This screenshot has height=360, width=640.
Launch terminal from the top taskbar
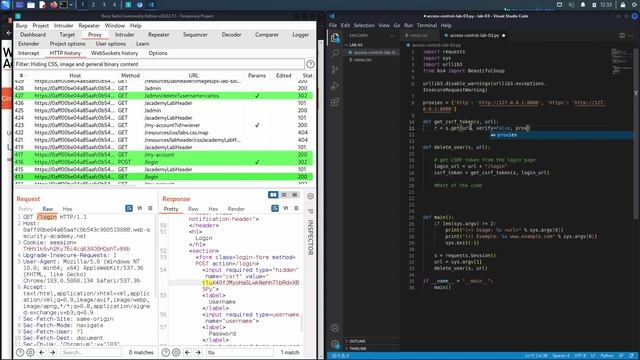64,5
